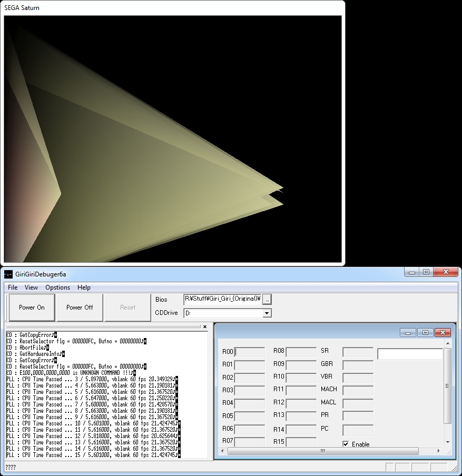The height and width of the screenshot is (476, 462).
Task: Click the VBR register field
Action: pos(358,378)
